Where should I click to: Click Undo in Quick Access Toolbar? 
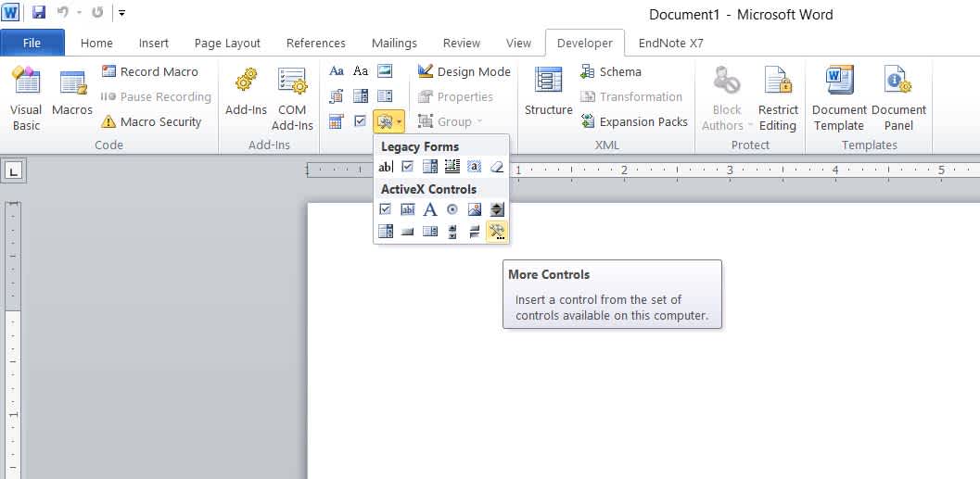62,12
